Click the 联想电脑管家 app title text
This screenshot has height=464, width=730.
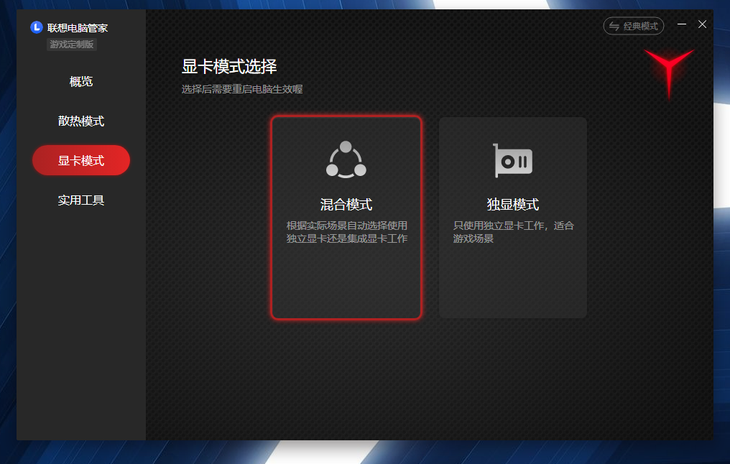(78, 28)
